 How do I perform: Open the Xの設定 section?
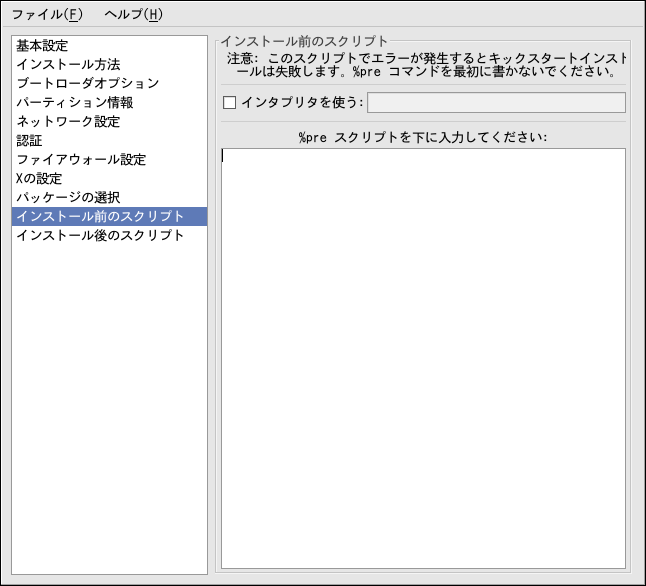pyautogui.click(x=39, y=179)
